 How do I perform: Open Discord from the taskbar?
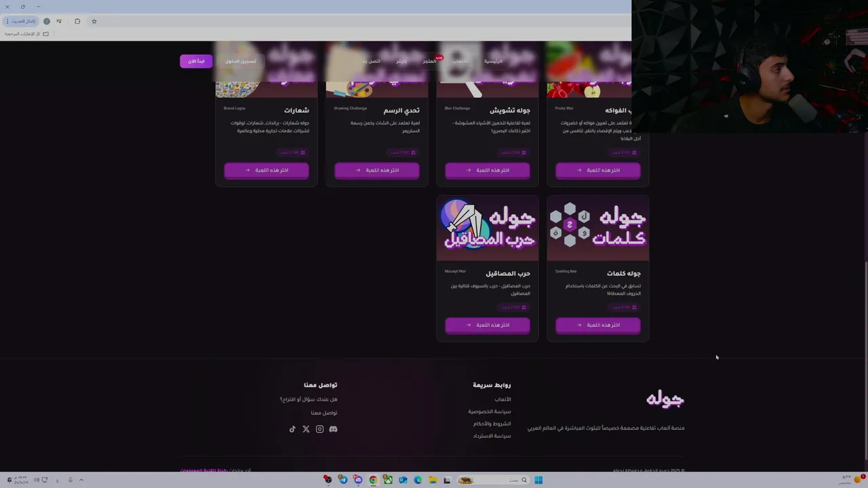pos(358,480)
